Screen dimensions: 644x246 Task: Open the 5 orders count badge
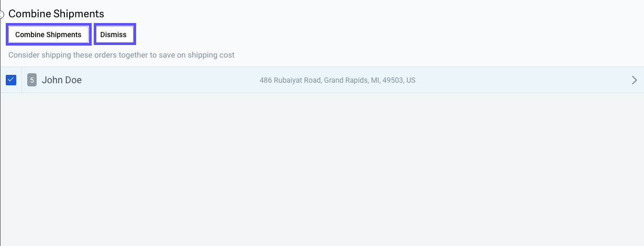click(x=32, y=80)
